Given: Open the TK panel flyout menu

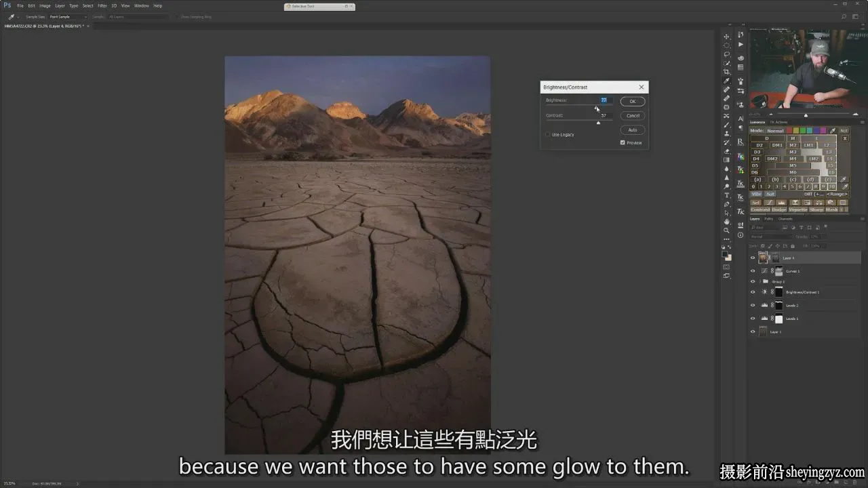Looking at the screenshot, I should tap(863, 122).
